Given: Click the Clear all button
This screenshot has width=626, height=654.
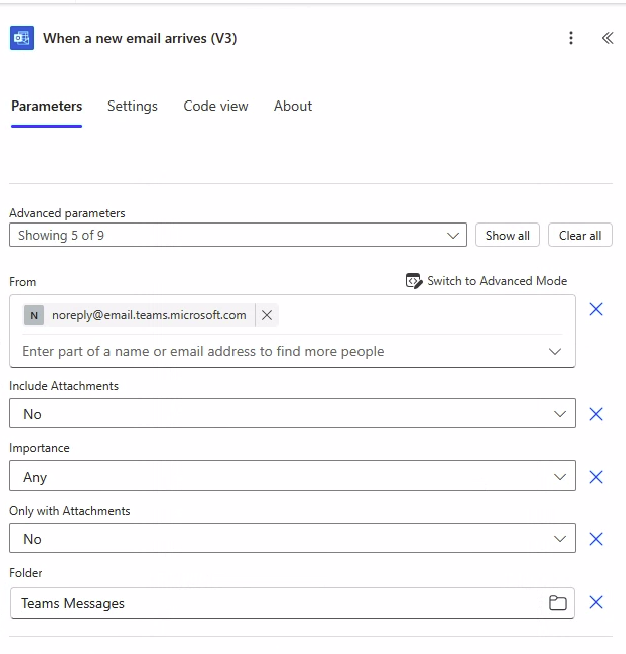Looking at the screenshot, I should (580, 235).
